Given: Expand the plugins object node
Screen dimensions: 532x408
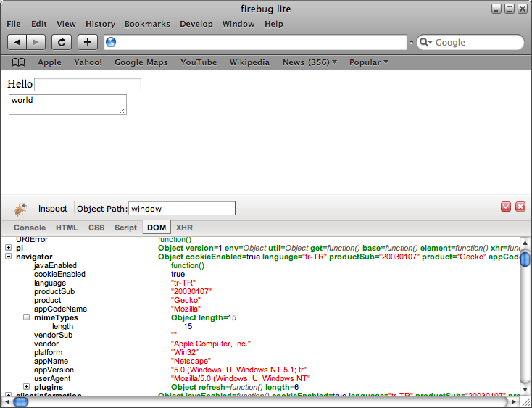Looking at the screenshot, I should pyautogui.click(x=26, y=387).
